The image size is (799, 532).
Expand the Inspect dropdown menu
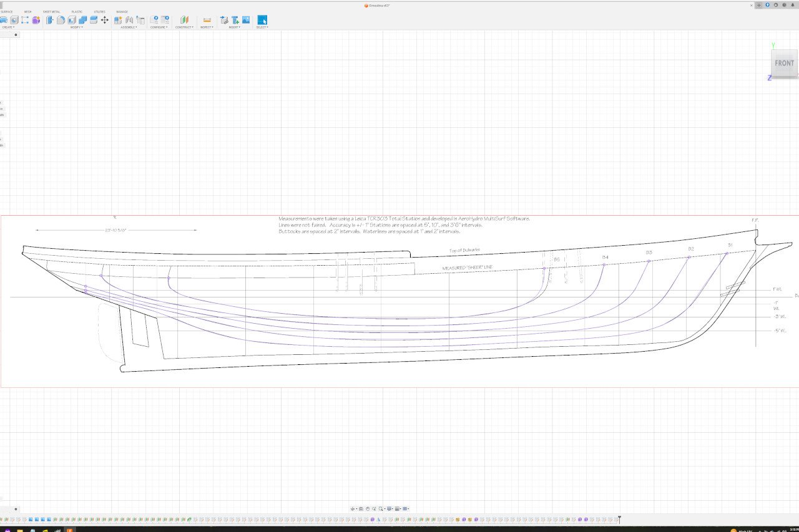[x=207, y=27]
